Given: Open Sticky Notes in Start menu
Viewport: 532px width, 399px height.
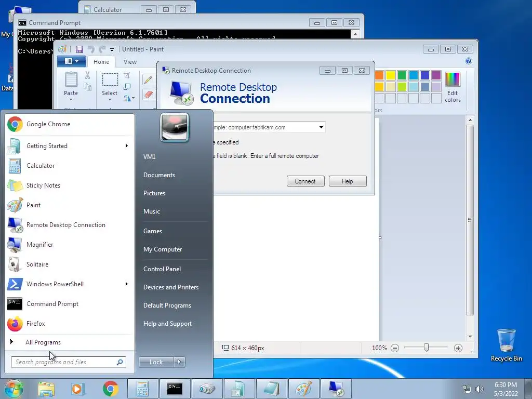Looking at the screenshot, I should tap(70, 185).
